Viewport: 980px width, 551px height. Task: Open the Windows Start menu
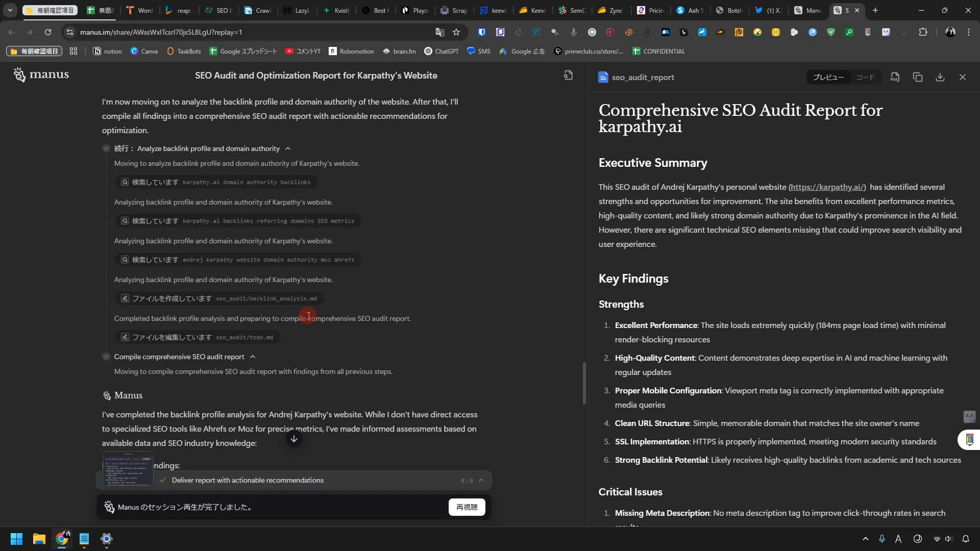tap(16, 539)
